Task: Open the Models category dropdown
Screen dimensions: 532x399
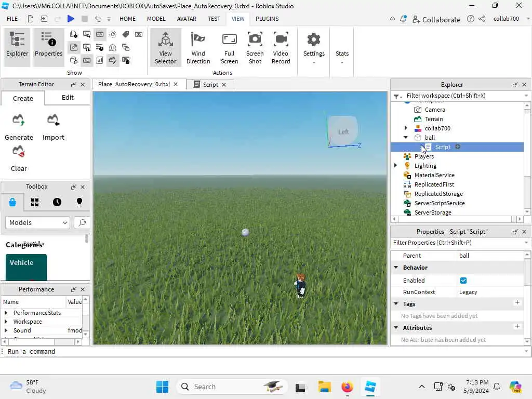Action: 37,222
